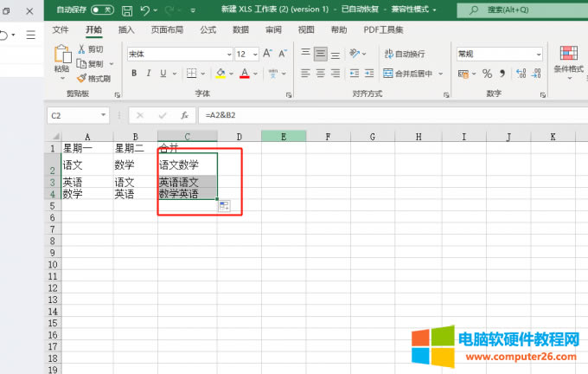
Task: Click the Save disk icon
Action: point(127,10)
